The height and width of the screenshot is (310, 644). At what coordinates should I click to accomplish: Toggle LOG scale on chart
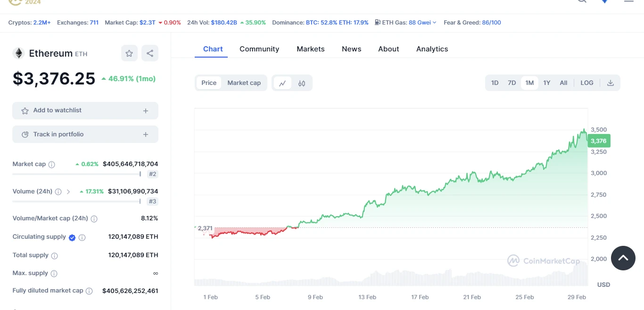click(x=587, y=83)
